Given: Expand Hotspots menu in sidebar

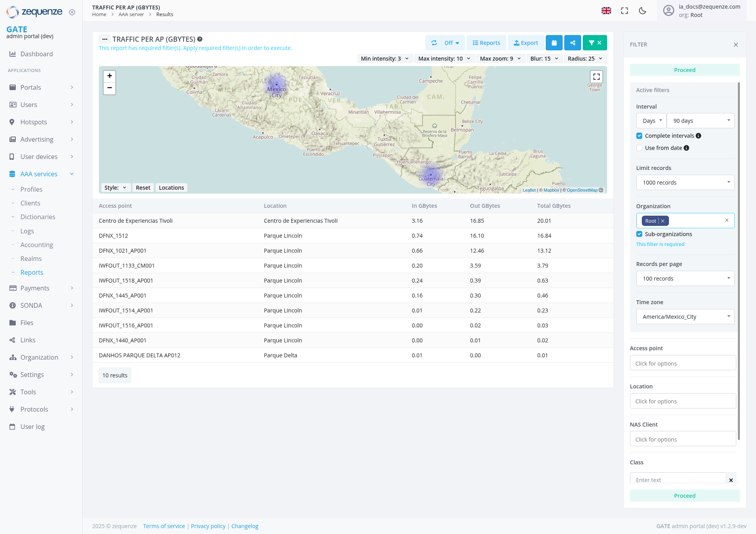Looking at the screenshot, I should coord(41,122).
